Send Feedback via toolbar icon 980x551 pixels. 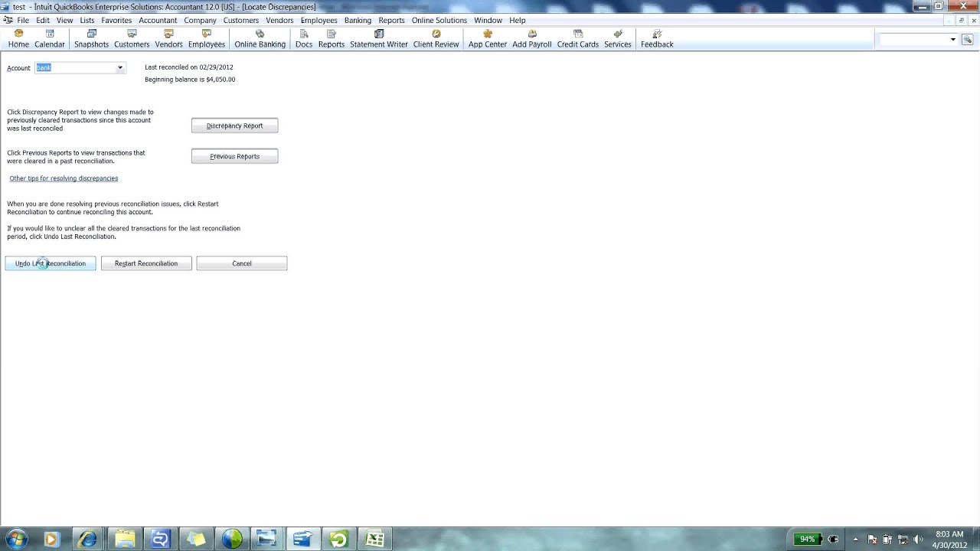click(657, 39)
